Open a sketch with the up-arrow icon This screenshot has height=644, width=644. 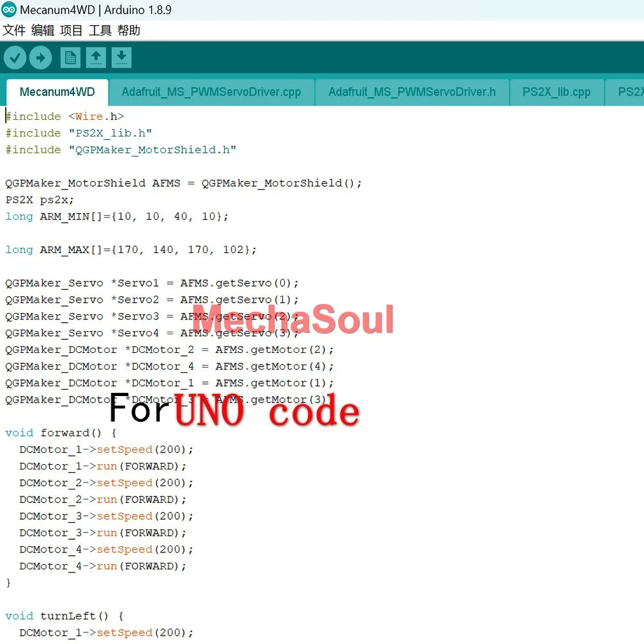click(x=96, y=57)
